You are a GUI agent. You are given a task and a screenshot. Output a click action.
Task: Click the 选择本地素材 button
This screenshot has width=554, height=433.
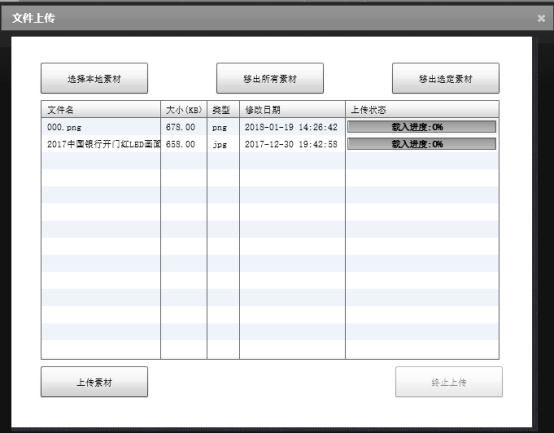tap(94, 78)
